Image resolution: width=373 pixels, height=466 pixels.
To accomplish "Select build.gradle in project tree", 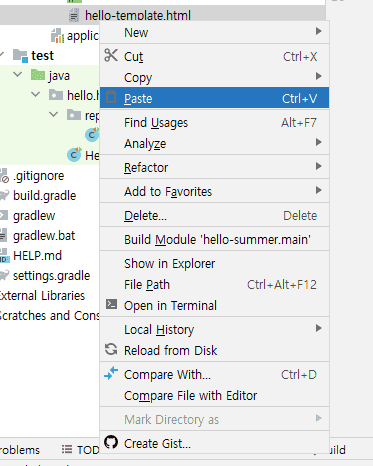I will pos(44,196).
